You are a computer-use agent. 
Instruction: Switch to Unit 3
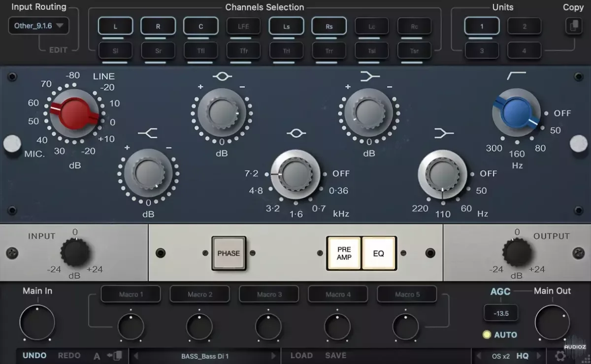click(482, 50)
